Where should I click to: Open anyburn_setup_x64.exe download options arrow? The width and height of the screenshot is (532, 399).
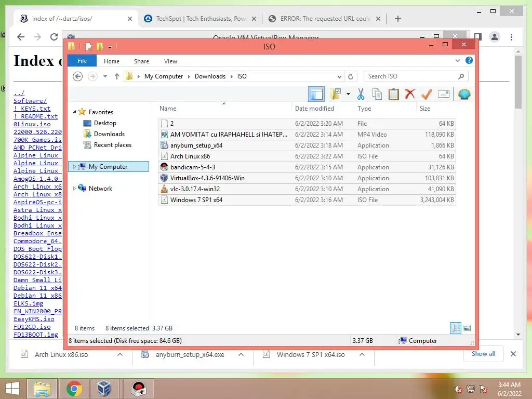[x=241, y=354]
